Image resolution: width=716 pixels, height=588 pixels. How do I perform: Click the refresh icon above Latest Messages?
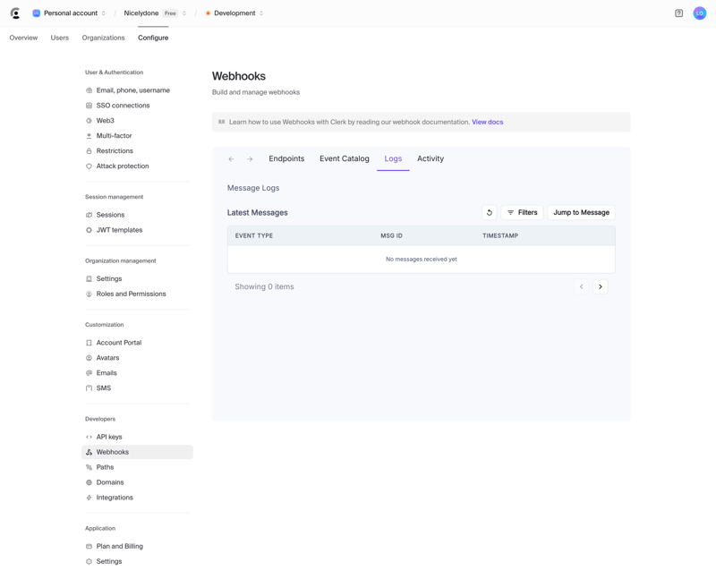[489, 212]
